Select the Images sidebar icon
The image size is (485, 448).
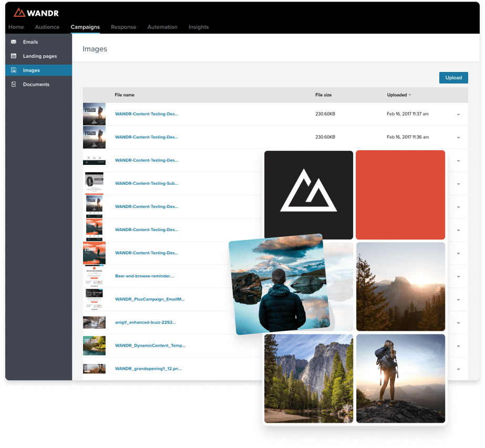point(14,70)
